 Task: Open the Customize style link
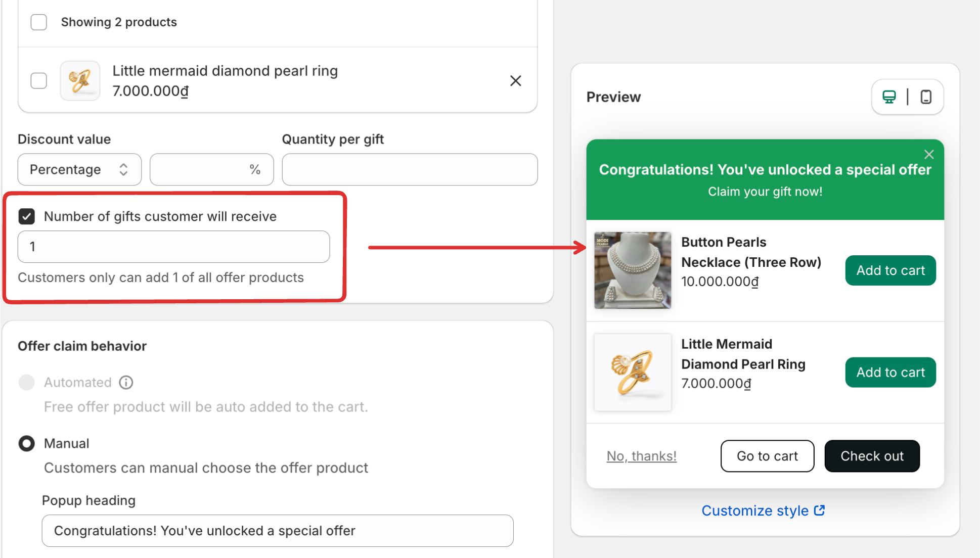[x=763, y=510]
